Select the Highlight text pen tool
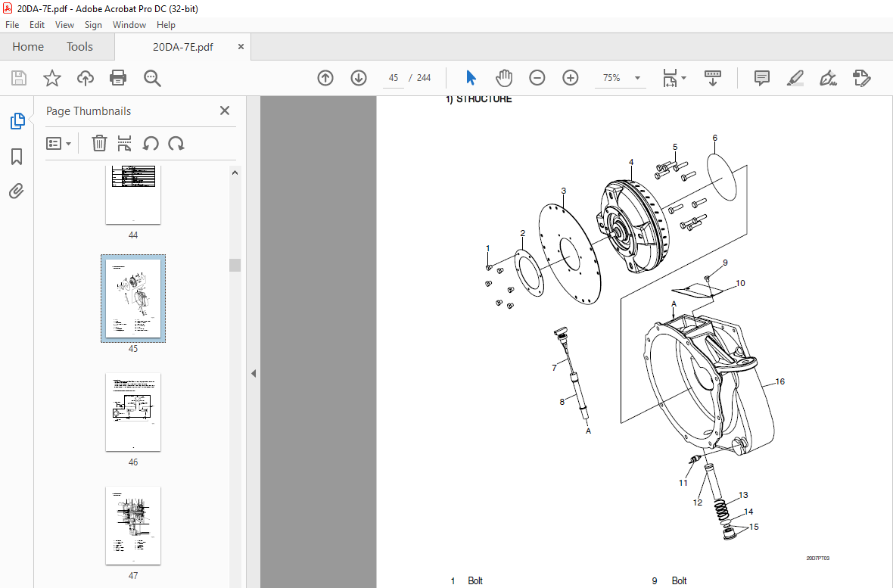Image resolution: width=893 pixels, height=588 pixels. (795, 78)
